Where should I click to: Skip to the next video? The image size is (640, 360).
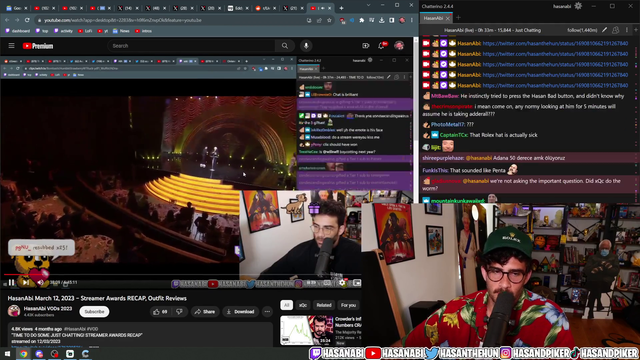(26, 282)
